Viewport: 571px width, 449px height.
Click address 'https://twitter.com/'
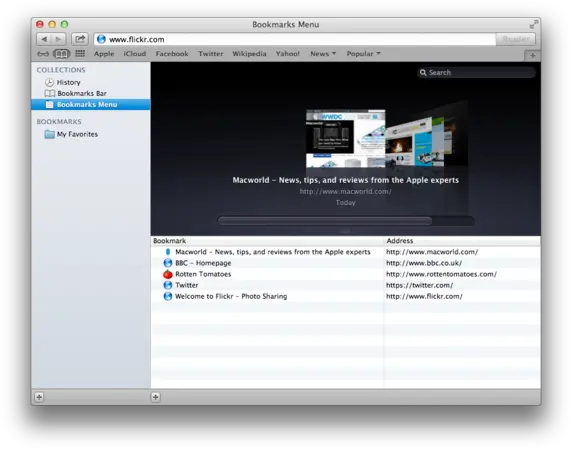tap(420, 285)
